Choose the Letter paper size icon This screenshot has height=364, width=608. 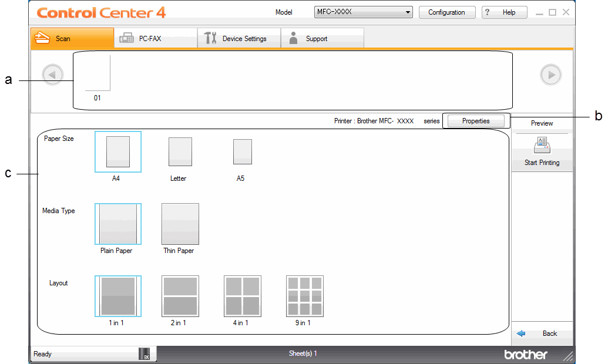pos(180,151)
